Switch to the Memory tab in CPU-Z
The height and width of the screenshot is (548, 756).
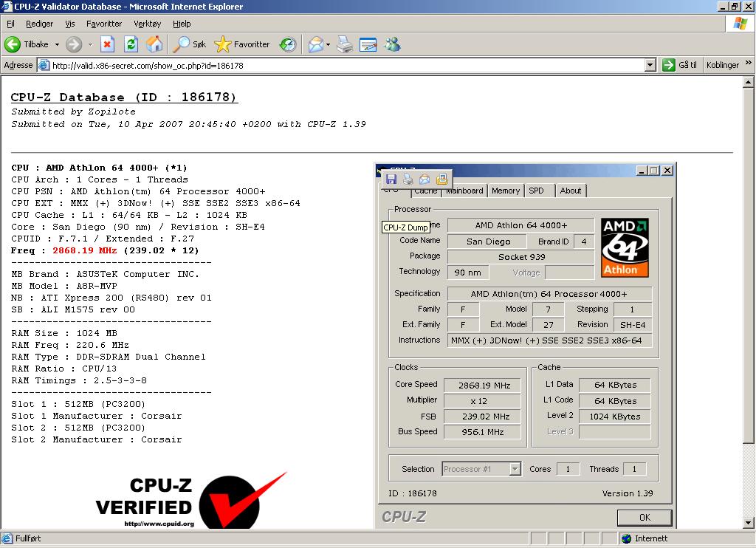[506, 191]
